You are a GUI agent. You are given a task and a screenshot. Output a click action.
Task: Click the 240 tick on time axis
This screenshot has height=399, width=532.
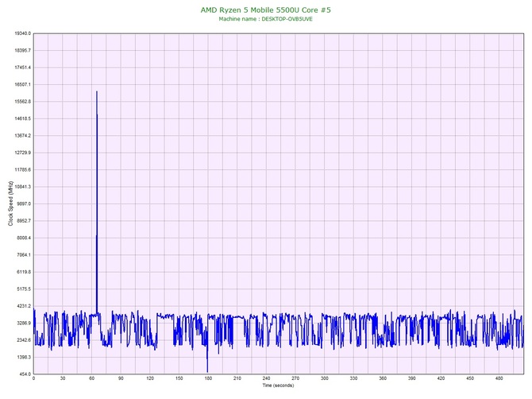tap(266, 378)
